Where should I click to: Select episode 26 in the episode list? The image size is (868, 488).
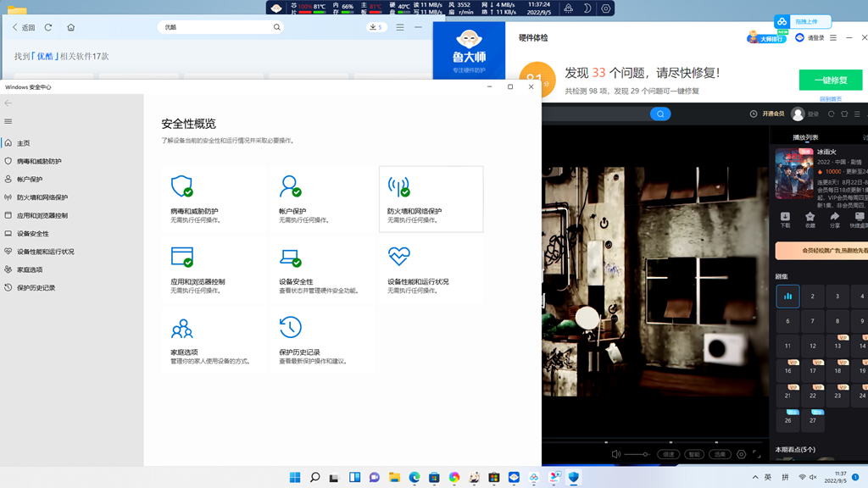tap(787, 420)
